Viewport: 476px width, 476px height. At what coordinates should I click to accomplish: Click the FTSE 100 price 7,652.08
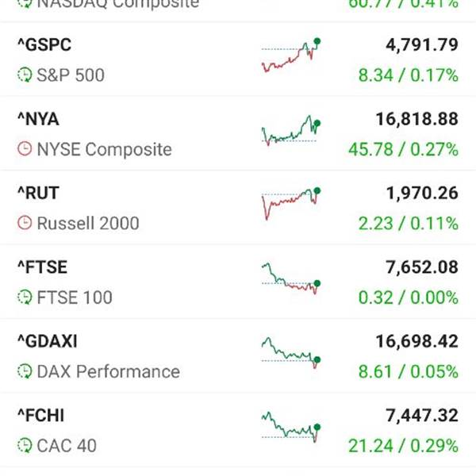422,267
